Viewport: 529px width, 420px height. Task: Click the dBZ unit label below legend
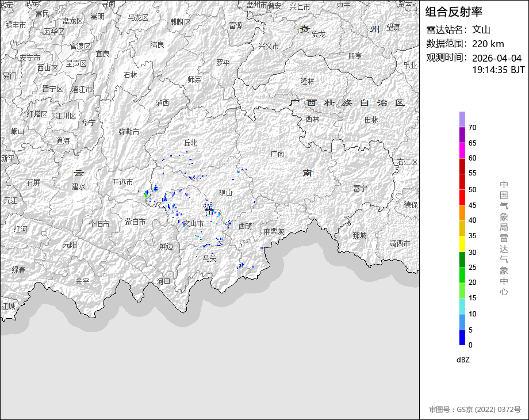[463, 360]
